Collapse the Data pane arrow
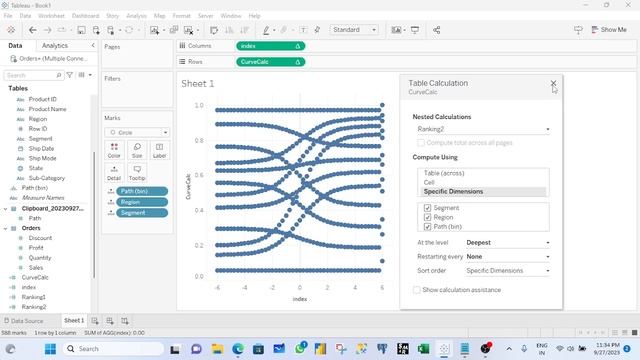Image resolution: width=640 pixels, height=360 pixels. 93,45
